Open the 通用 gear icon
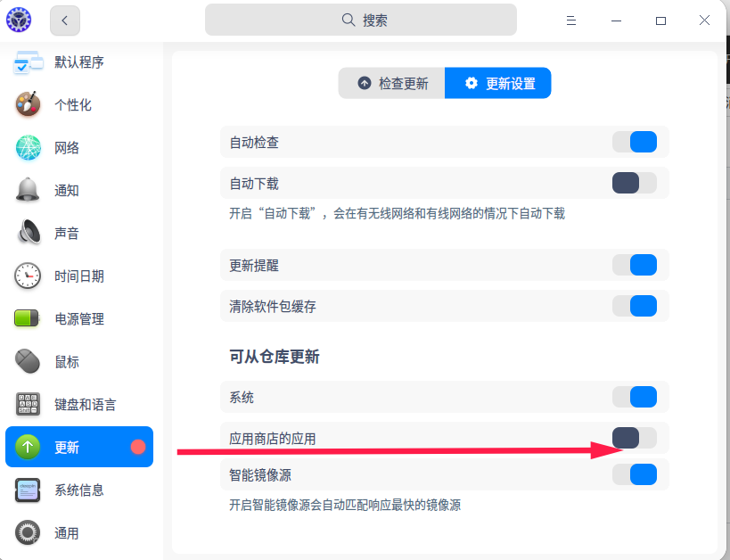730x560 pixels. 29,533
